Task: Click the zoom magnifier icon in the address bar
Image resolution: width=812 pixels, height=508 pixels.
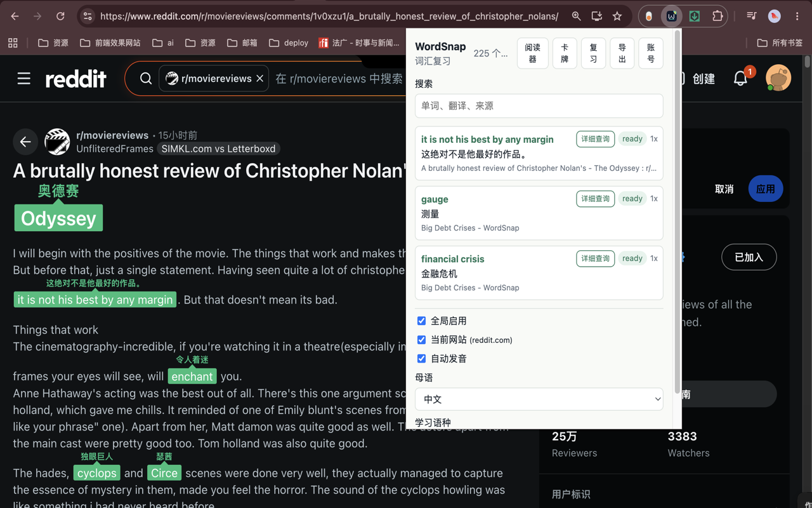Action: [576, 16]
